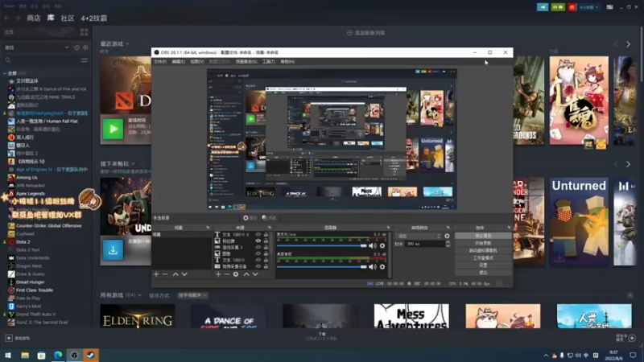The image size is (644, 362).
Task: Toggle lock on 图像 source
Action: pyautogui.click(x=266, y=253)
